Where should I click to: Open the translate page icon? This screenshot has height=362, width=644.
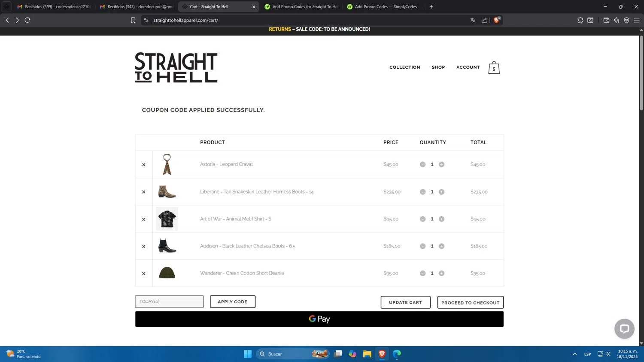pos(473,20)
